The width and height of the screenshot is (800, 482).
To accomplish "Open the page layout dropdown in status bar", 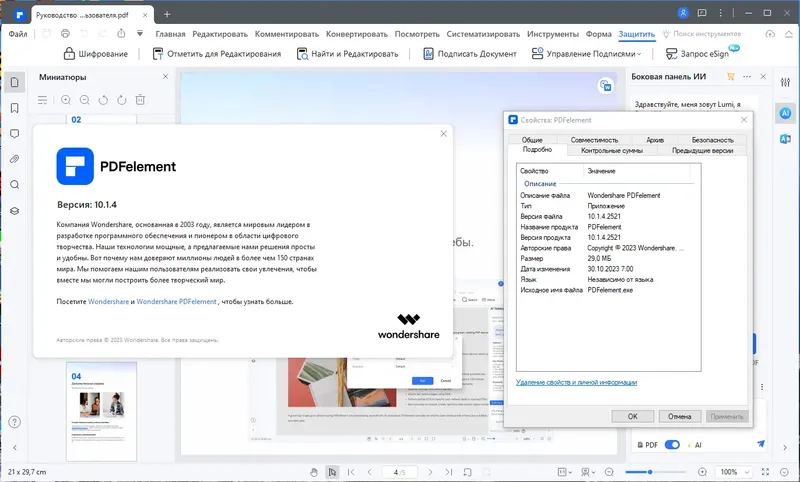I will click(x=564, y=472).
